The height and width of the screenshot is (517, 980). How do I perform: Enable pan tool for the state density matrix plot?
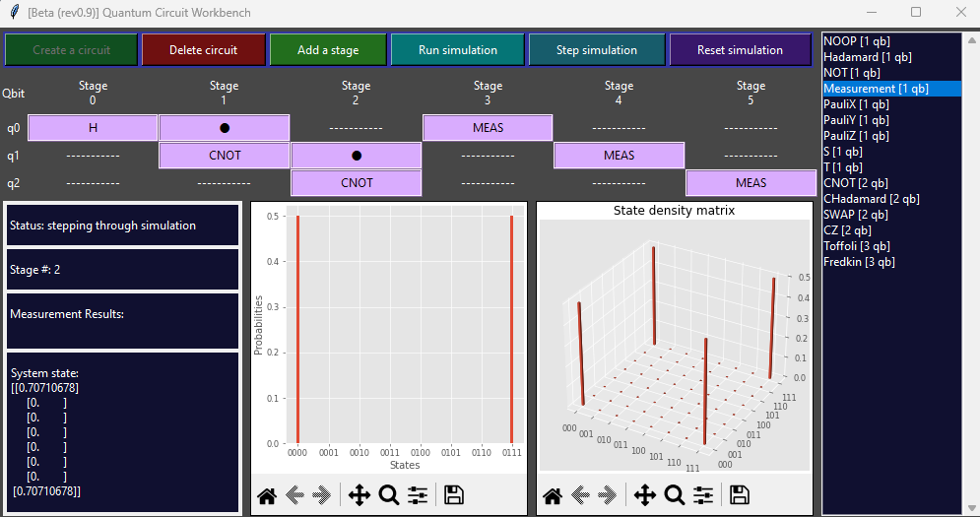tap(645, 495)
